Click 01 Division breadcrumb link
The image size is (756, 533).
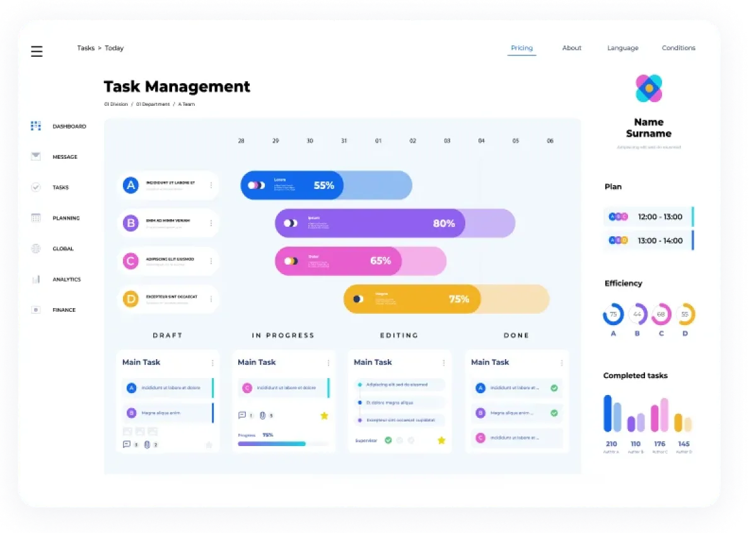[x=116, y=104]
